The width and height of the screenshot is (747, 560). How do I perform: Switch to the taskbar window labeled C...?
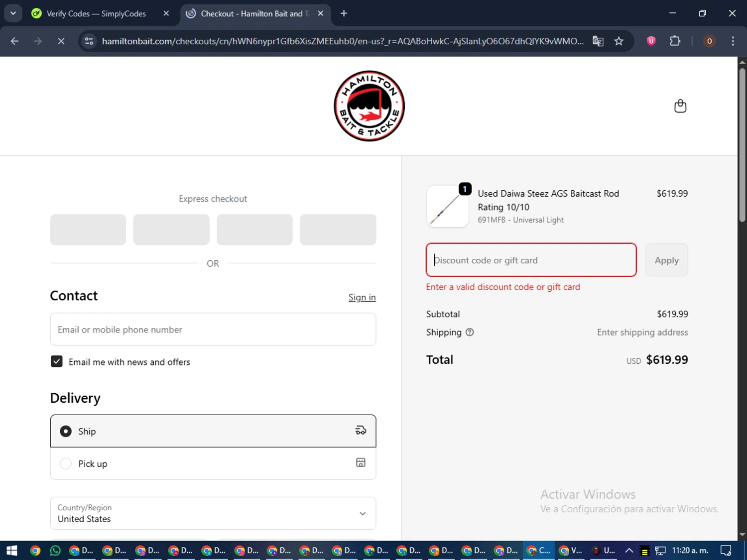(539, 551)
